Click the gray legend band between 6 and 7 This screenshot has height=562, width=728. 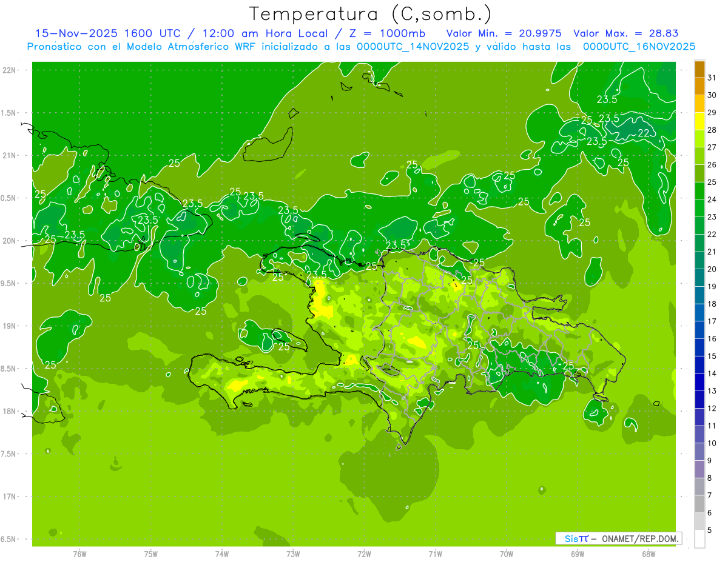699,504
